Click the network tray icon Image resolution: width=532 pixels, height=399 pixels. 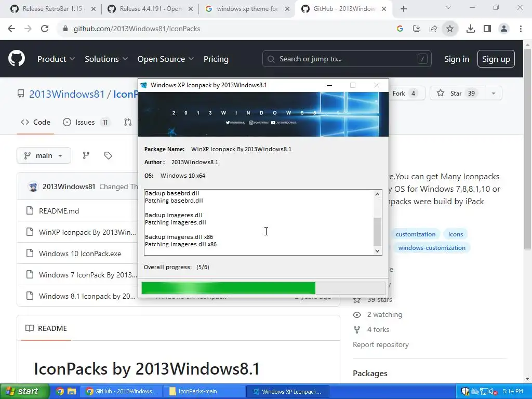(484, 392)
